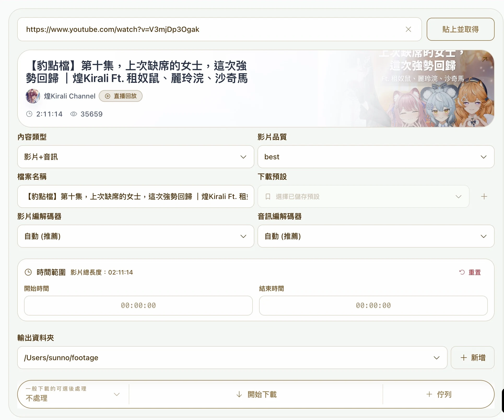Click the video title 【豹點檔】第十集
504x420 pixels.
tap(137, 72)
